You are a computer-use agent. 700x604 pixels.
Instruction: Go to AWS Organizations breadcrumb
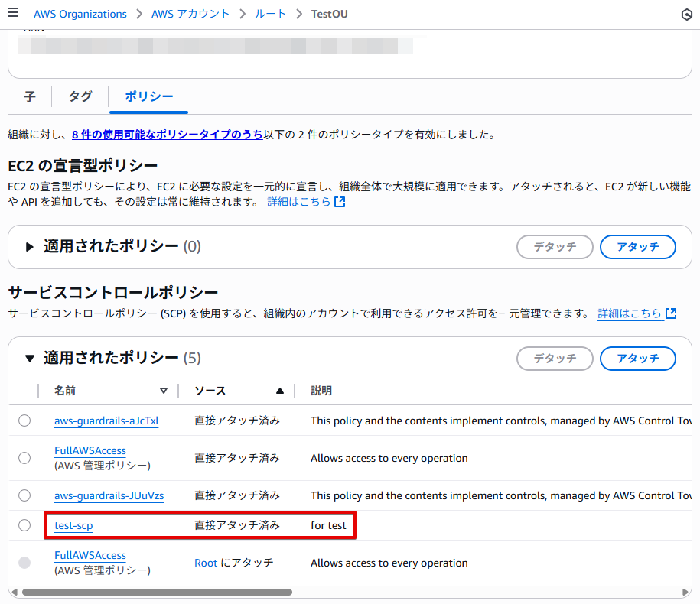click(x=80, y=15)
